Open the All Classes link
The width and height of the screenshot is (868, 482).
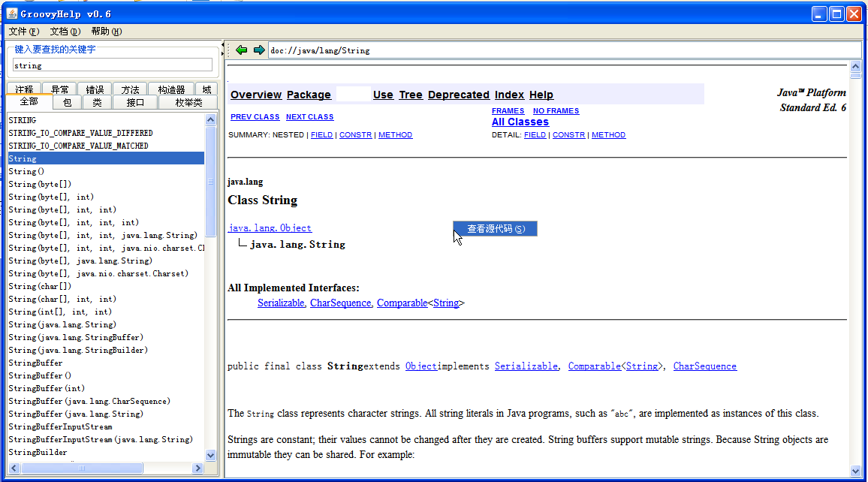[x=520, y=122]
